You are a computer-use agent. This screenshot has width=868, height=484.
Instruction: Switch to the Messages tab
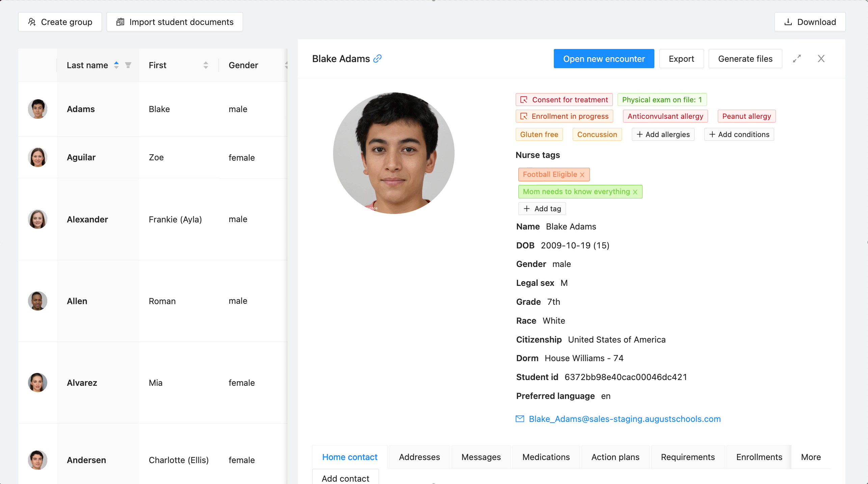(481, 457)
